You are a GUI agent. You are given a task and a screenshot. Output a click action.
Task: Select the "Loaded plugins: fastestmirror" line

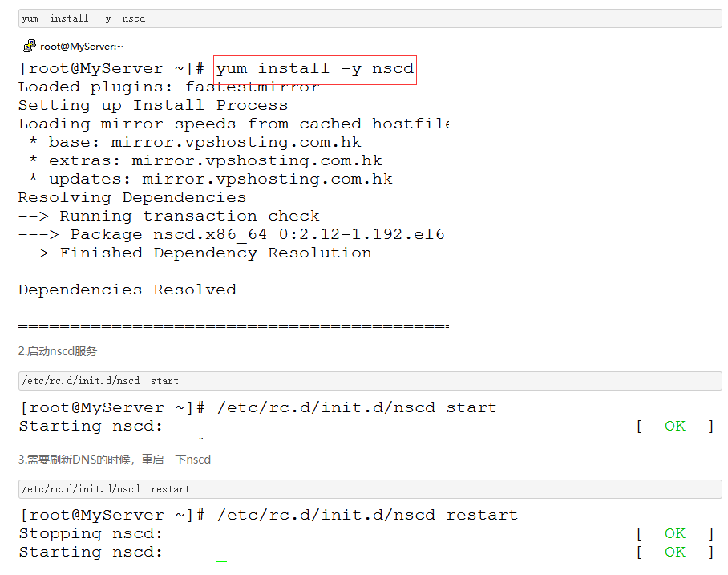tap(168, 87)
